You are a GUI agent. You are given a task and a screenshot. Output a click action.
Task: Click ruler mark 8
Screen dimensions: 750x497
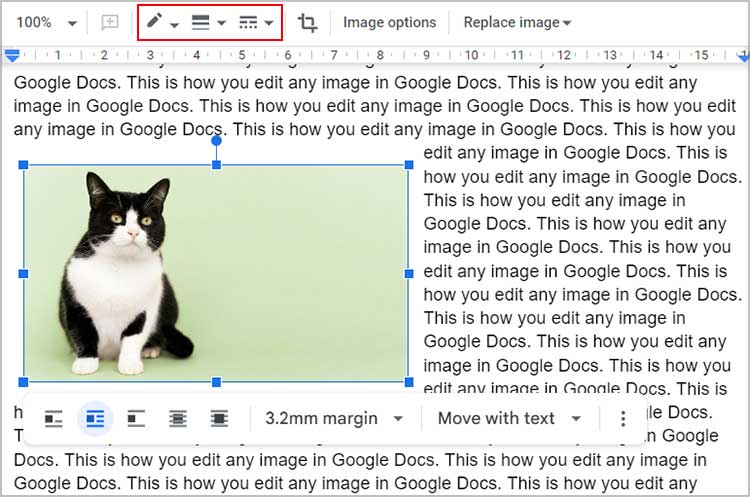click(380, 55)
